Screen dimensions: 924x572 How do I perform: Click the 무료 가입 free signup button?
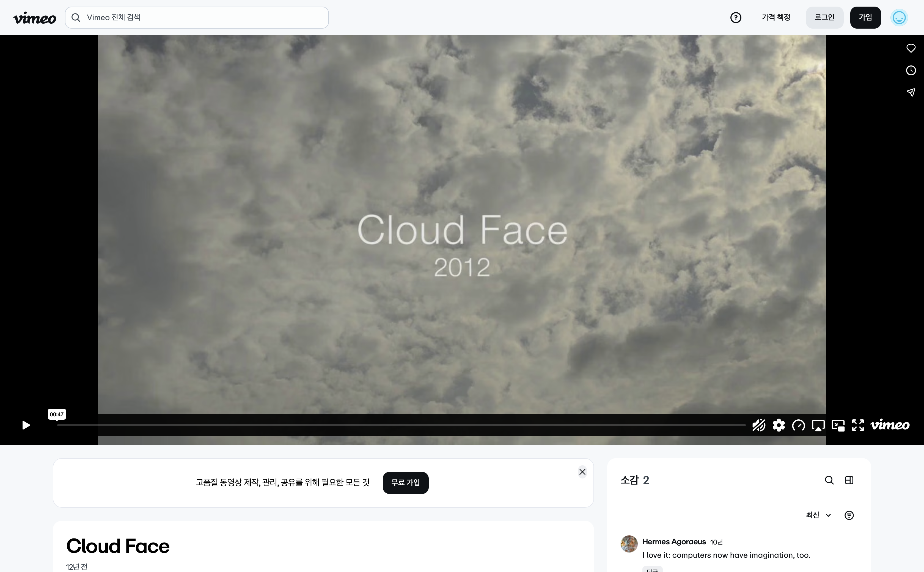(x=405, y=482)
